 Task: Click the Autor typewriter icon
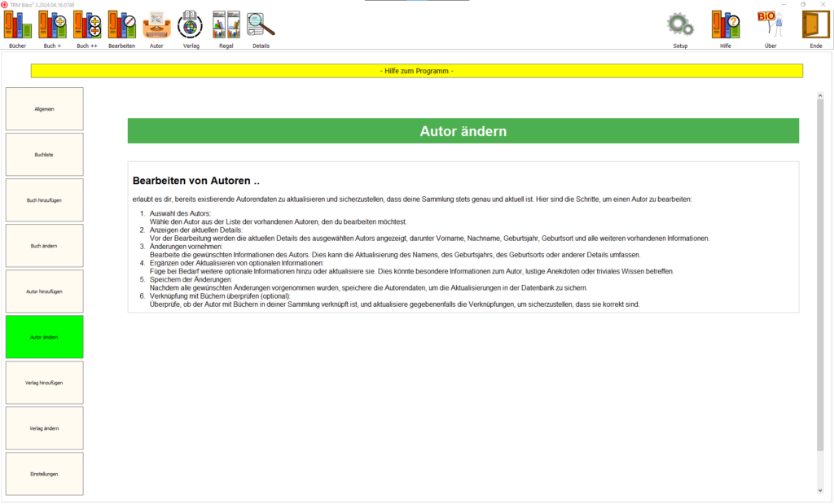tap(156, 25)
